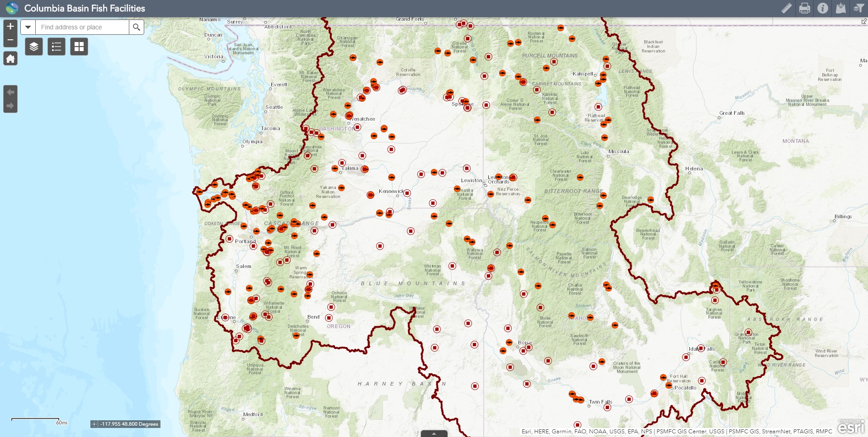Click the coordinates readout -117.955 48.800 Degrees
The height and width of the screenshot is (437, 868).
point(129,424)
